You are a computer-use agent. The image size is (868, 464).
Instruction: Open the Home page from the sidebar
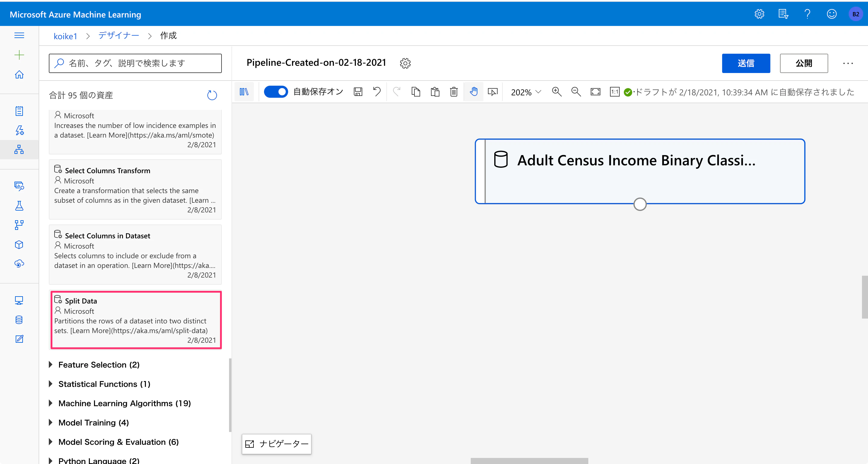point(19,75)
